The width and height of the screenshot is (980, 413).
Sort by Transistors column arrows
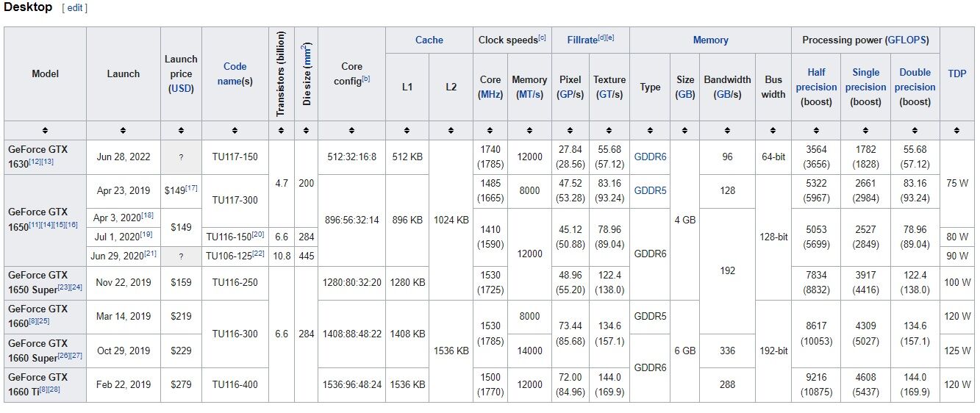[x=282, y=131]
